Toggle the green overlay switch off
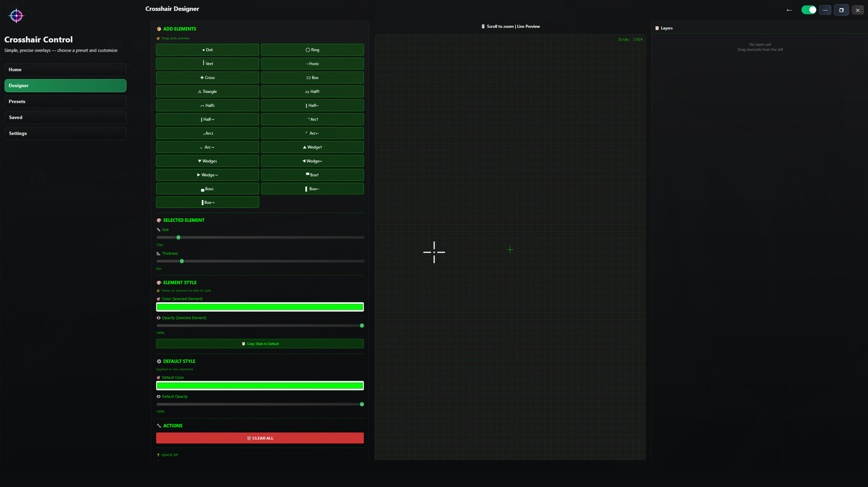The width and height of the screenshot is (868, 487). click(x=808, y=10)
